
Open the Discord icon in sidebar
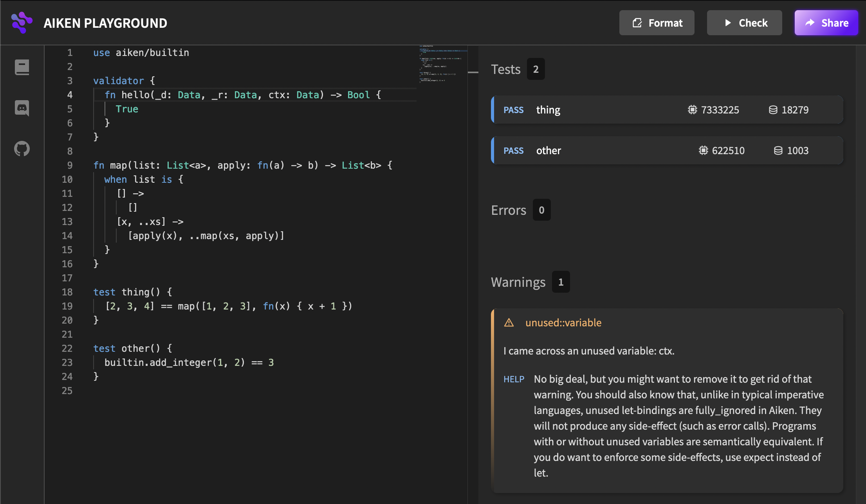[22, 108]
